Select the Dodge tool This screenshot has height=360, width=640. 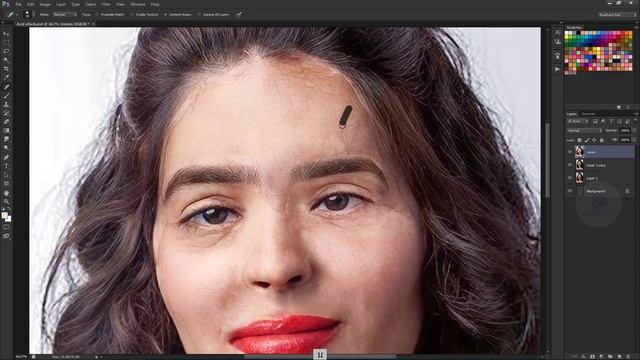[6, 148]
